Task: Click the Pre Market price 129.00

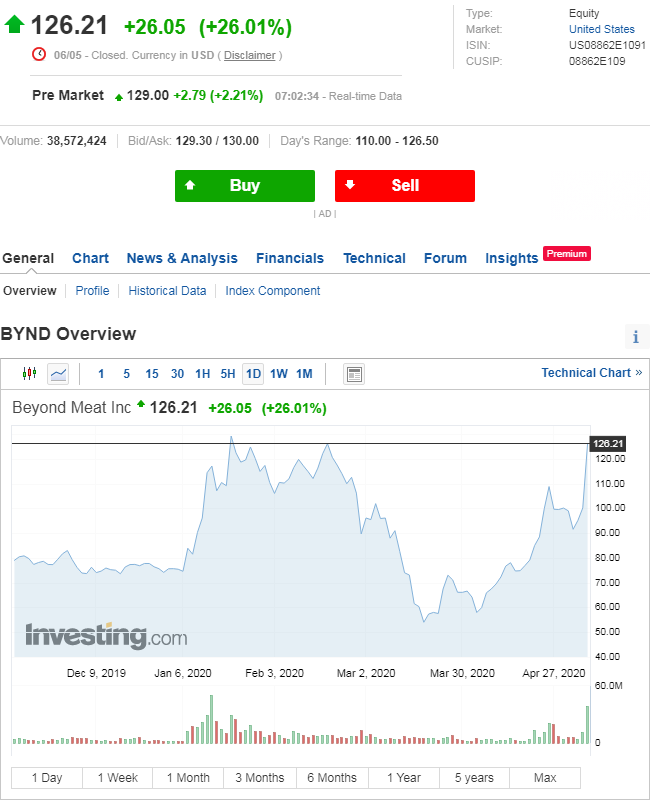Action: pyautogui.click(x=148, y=95)
